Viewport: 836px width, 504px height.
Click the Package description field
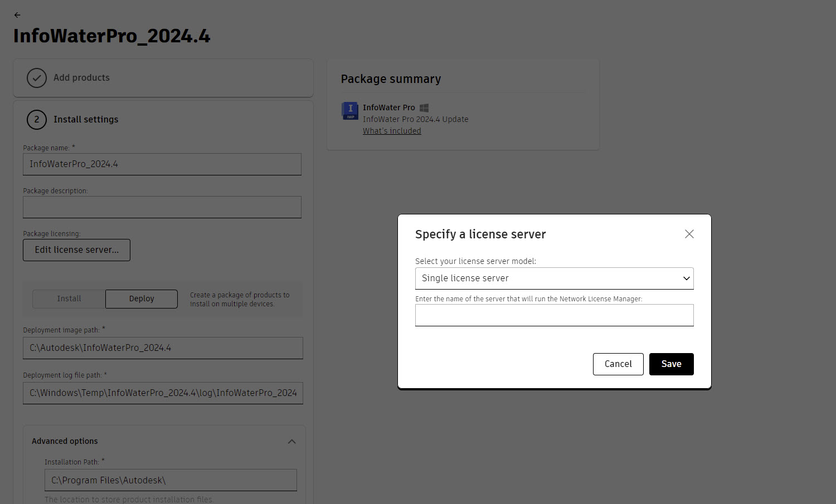click(x=162, y=207)
